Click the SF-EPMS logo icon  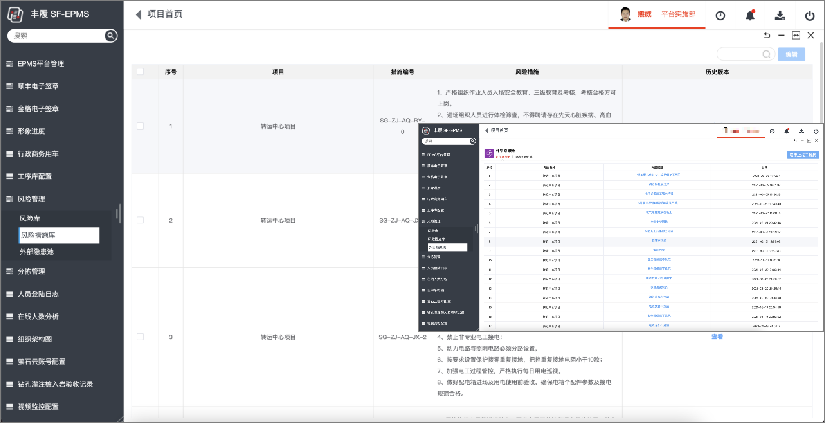[x=17, y=14]
